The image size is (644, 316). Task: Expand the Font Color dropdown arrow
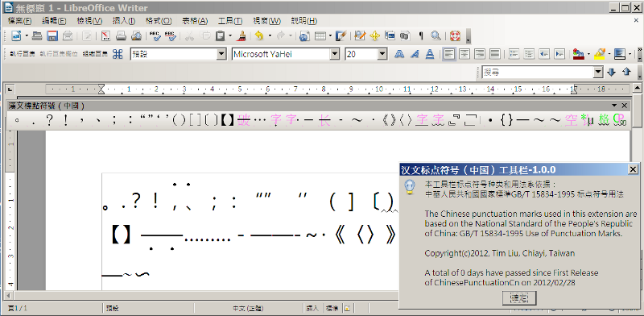point(588,54)
